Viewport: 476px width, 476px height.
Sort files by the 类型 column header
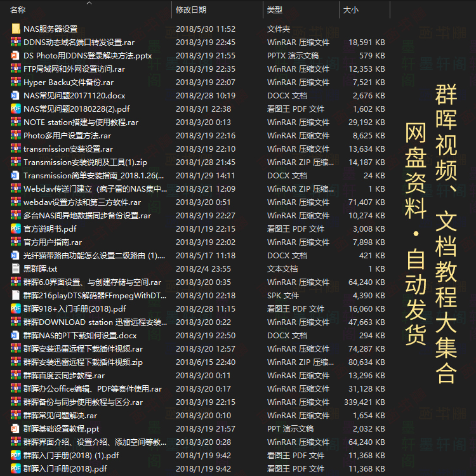[275, 10]
